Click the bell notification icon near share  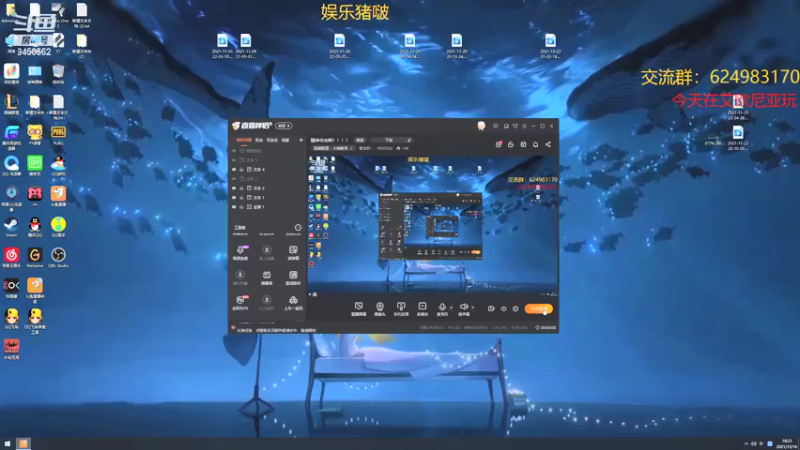535,144
